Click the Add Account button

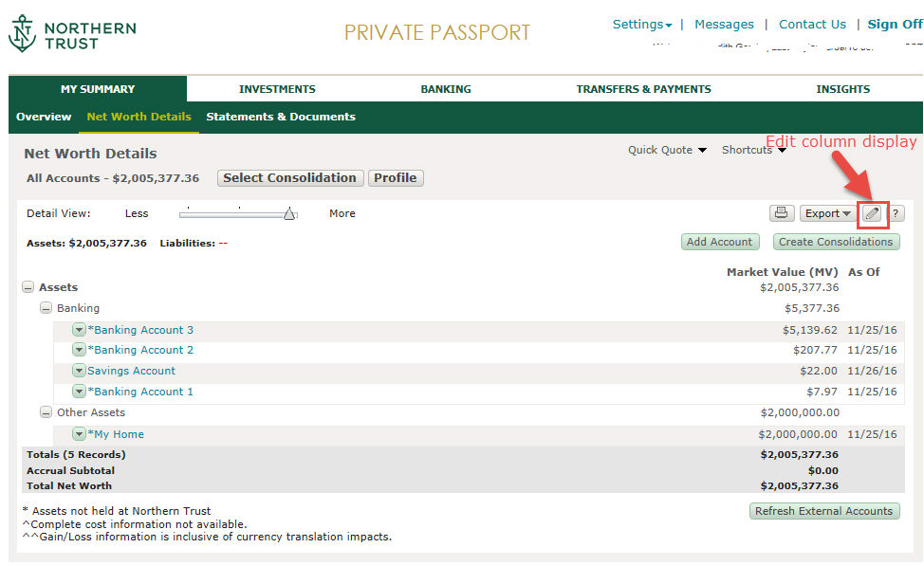coord(719,242)
